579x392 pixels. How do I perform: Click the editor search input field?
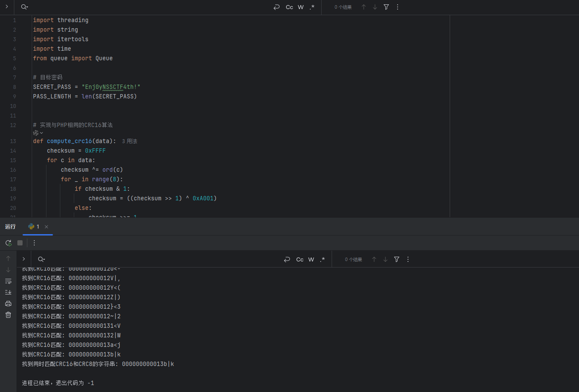pyautogui.click(x=150, y=7)
